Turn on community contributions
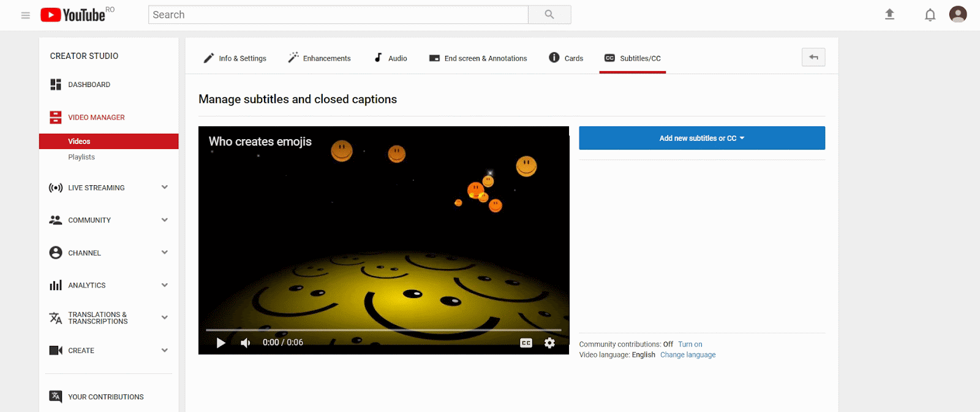Image resolution: width=980 pixels, height=412 pixels. pyautogui.click(x=690, y=345)
